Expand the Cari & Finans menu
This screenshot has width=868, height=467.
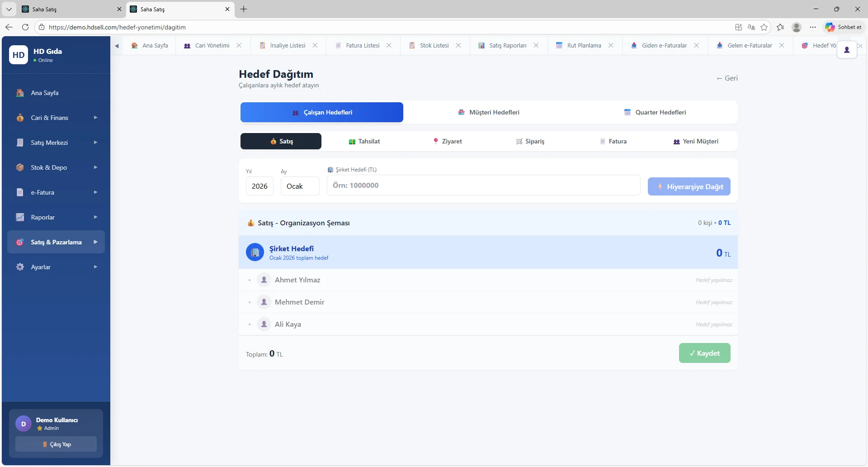point(56,118)
